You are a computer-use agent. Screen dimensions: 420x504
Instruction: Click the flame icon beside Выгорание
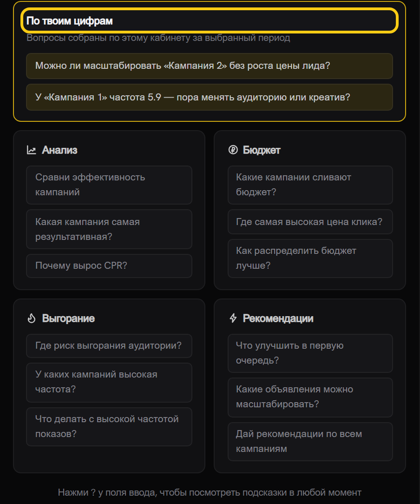[x=31, y=318]
